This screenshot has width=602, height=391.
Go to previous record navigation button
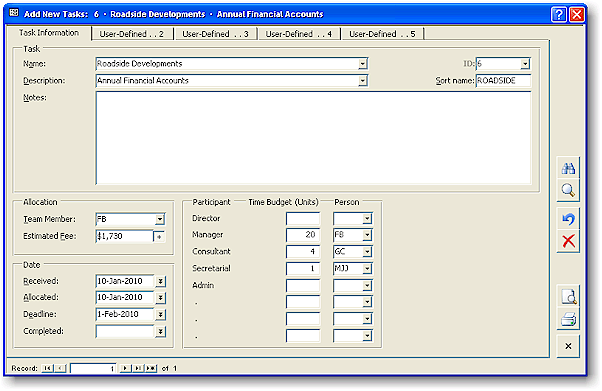coord(60,368)
